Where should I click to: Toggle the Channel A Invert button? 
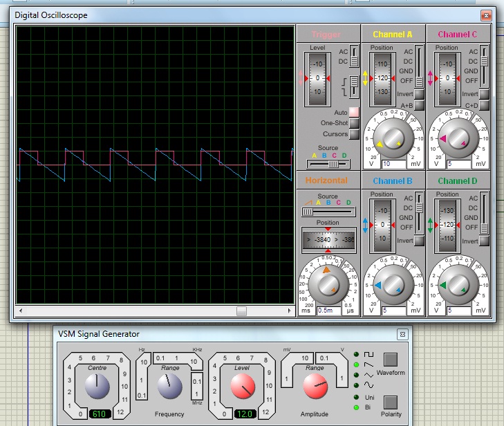pos(419,94)
